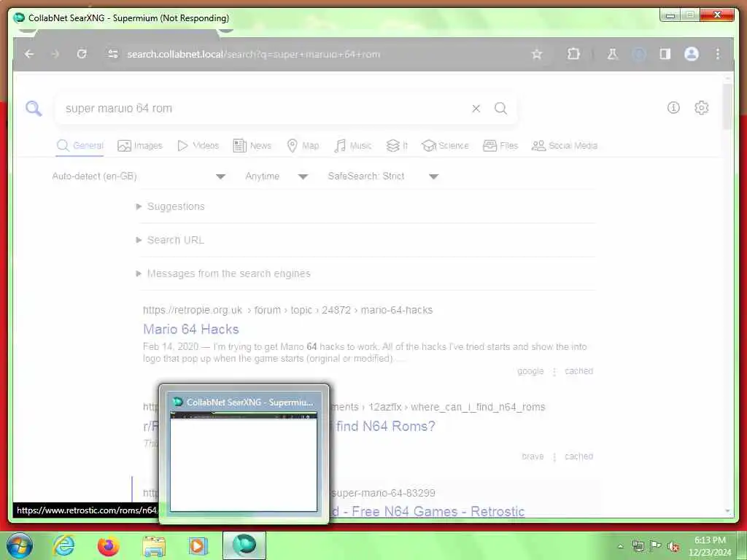Image resolution: width=747 pixels, height=560 pixels.
Task: Switch to the News tab
Action: [x=252, y=146]
